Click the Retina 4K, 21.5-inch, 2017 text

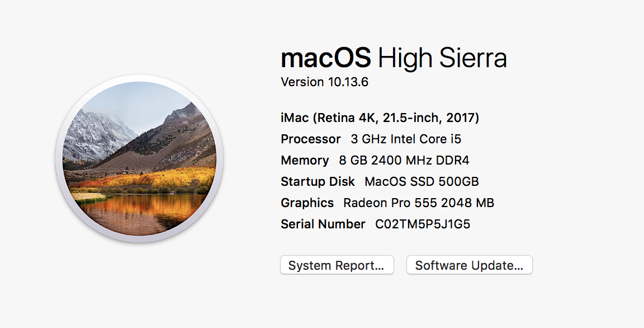point(396,118)
